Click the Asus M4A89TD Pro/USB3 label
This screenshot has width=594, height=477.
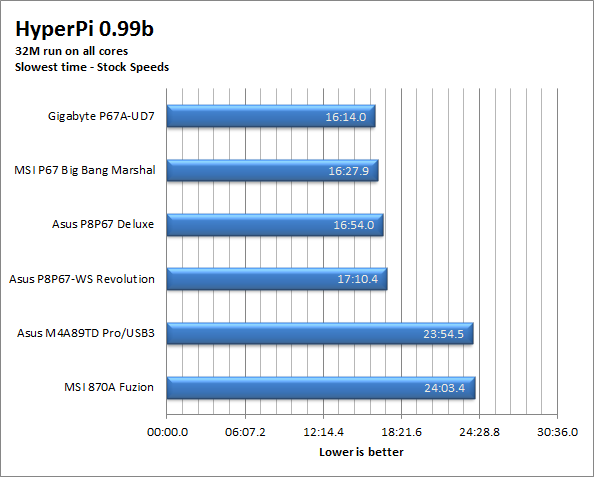86,333
